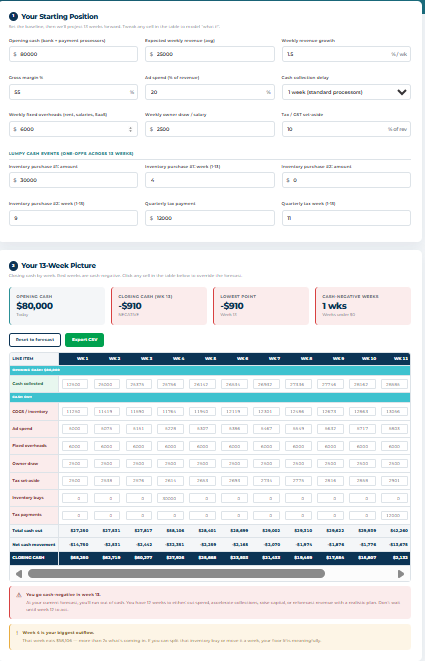Edit Tax payments cell for WK 3
Image resolution: width=425 pixels, height=661 pixels.
coord(139,515)
